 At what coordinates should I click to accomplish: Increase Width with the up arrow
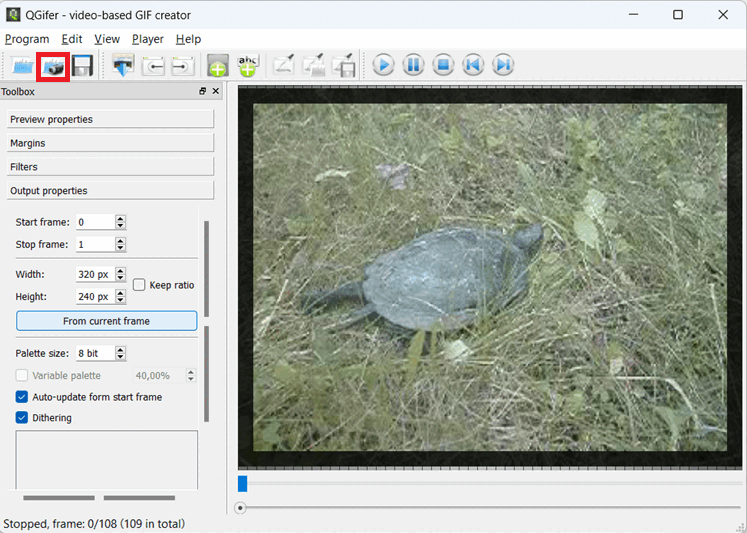click(x=121, y=271)
